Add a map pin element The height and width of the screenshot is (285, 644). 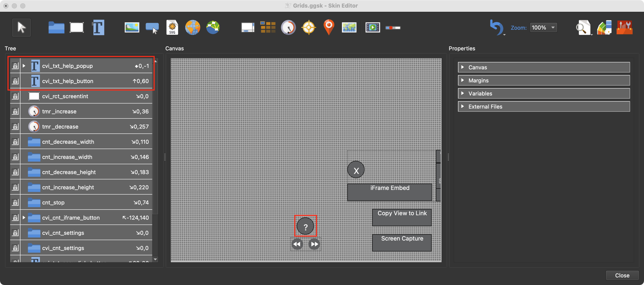[x=329, y=27]
